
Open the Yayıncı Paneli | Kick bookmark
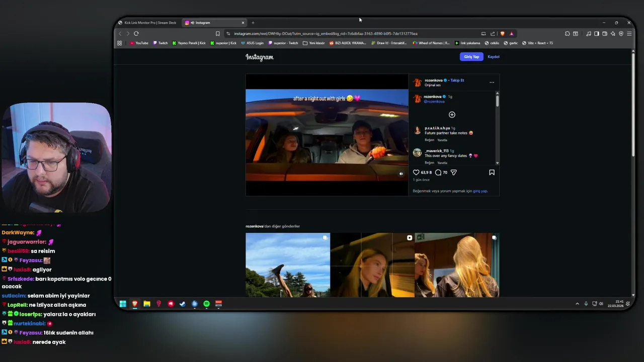(x=189, y=43)
